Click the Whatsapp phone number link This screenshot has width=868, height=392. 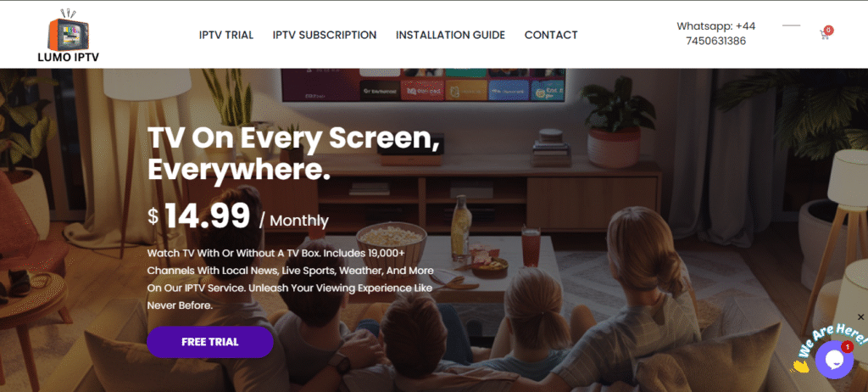tap(715, 33)
